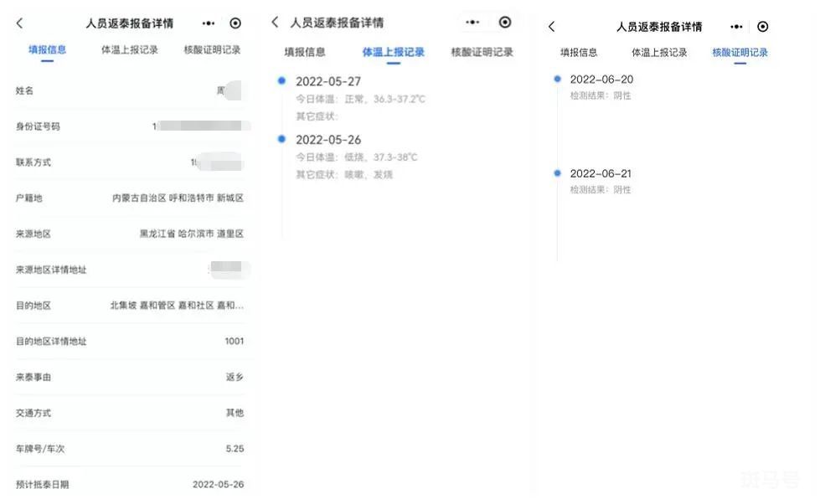Go back from the left panel header
This screenshot has height=504, width=820.
point(20,23)
